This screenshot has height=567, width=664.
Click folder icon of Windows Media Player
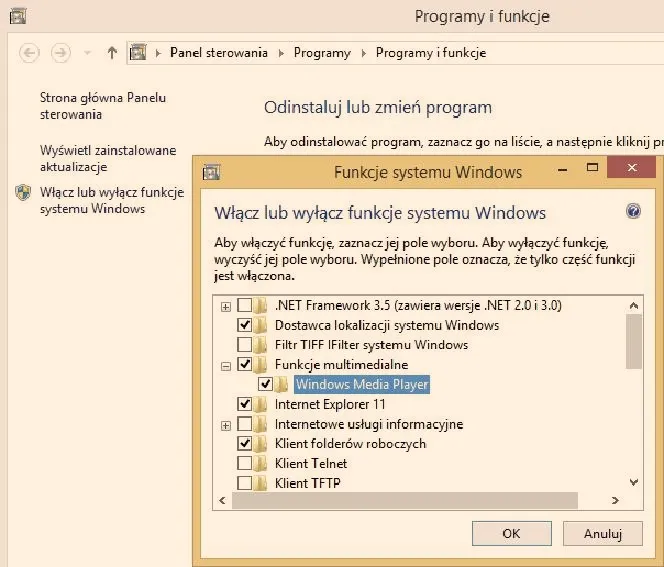click(x=281, y=384)
